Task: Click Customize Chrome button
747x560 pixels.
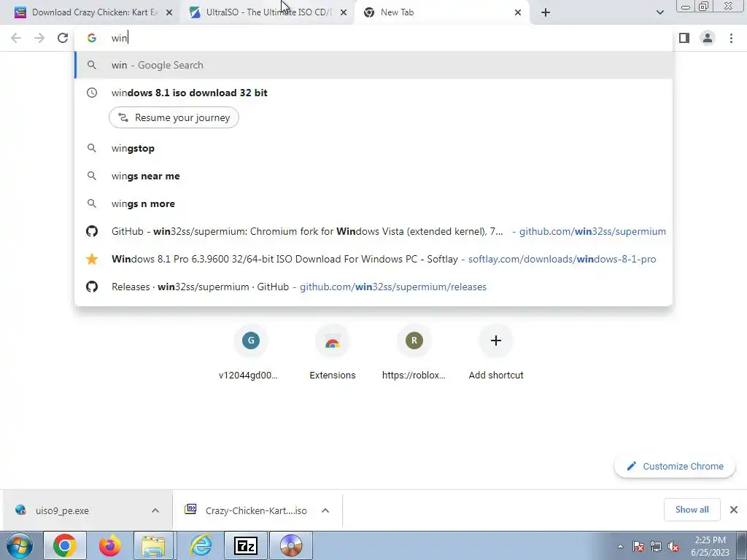Action: click(x=675, y=466)
